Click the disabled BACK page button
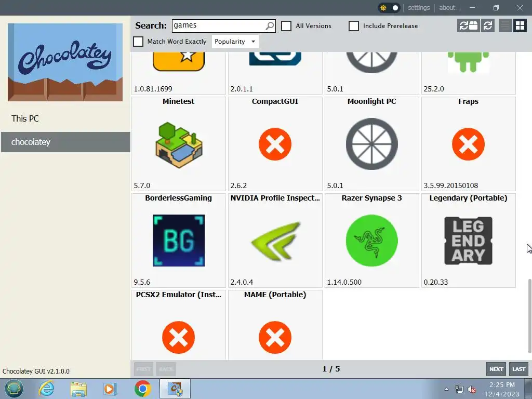Image resolution: width=532 pixels, height=399 pixels. tap(166, 369)
